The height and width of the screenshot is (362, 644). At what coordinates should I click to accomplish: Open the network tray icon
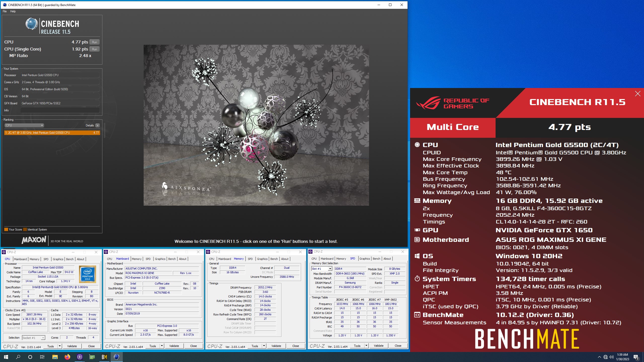[606, 357]
